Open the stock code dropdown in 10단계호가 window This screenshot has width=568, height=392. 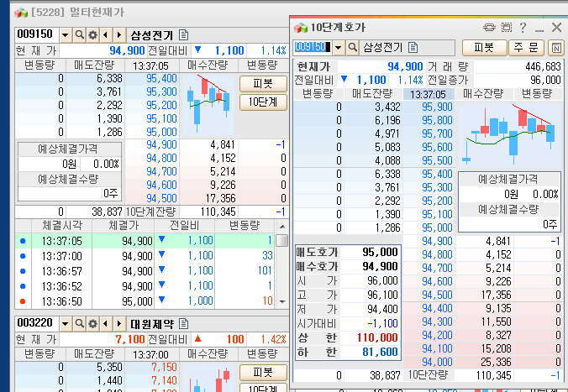coord(339,47)
